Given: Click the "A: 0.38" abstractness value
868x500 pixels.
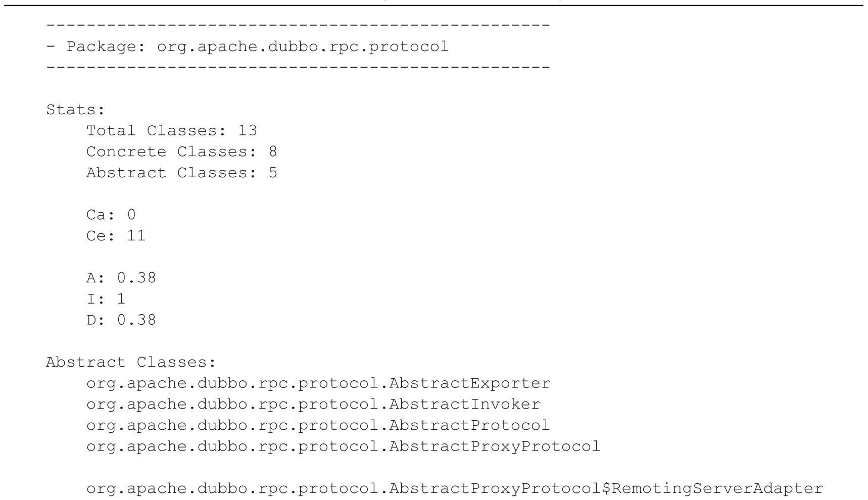Looking at the screenshot, I should tap(121, 278).
